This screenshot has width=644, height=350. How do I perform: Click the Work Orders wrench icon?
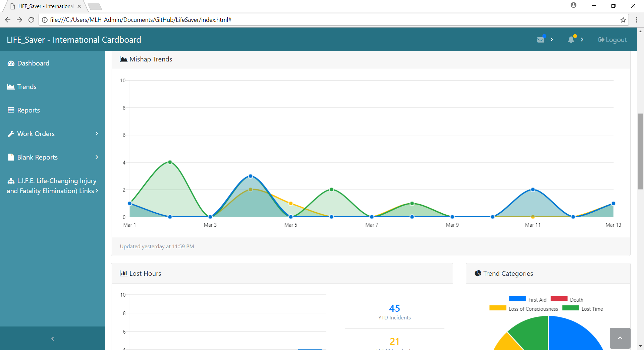[x=11, y=134]
